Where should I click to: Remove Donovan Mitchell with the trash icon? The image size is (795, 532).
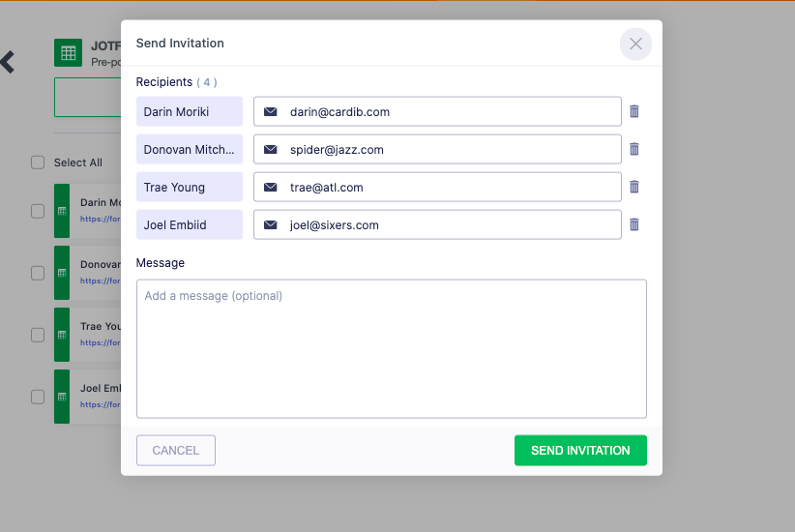(634, 149)
